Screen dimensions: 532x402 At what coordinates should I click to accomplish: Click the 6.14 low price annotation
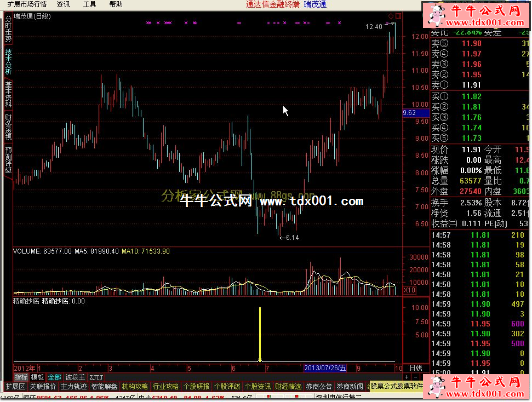[x=292, y=238]
